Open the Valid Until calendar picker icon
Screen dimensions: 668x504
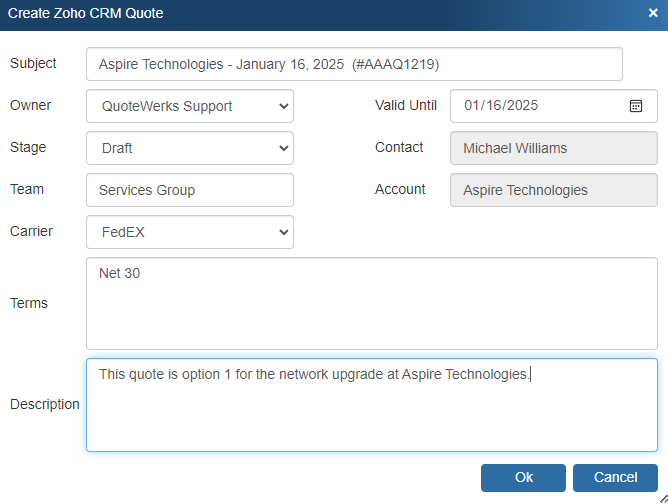pyautogui.click(x=636, y=106)
